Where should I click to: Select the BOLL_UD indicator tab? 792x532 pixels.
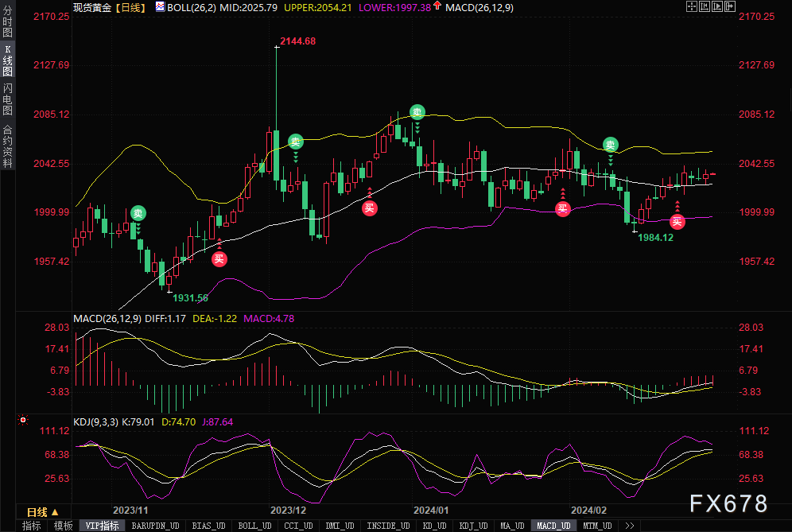(x=254, y=526)
